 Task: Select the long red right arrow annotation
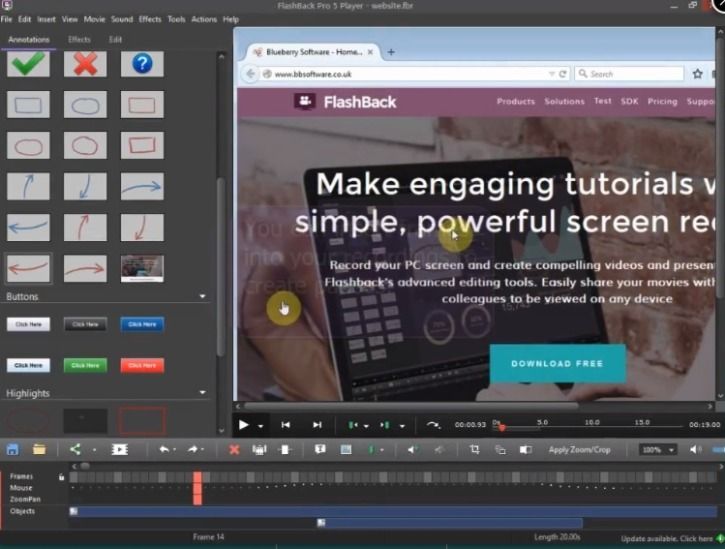click(x=85, y=268)
